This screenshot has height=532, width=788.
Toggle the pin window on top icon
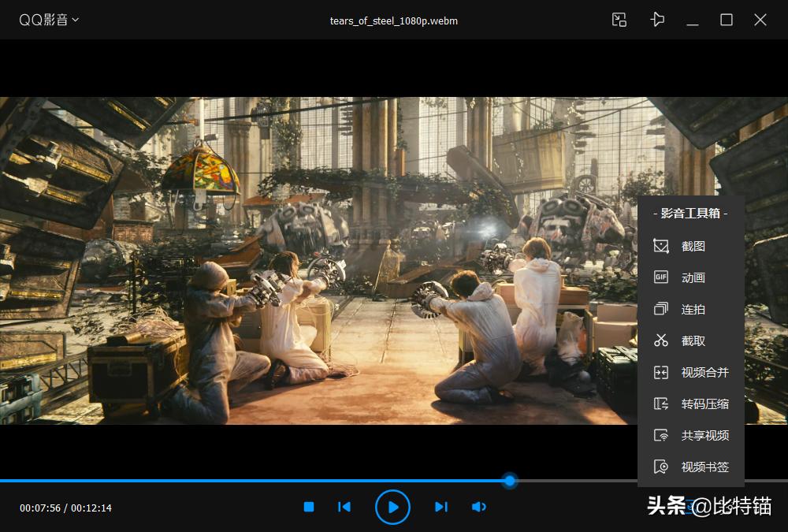657,20
